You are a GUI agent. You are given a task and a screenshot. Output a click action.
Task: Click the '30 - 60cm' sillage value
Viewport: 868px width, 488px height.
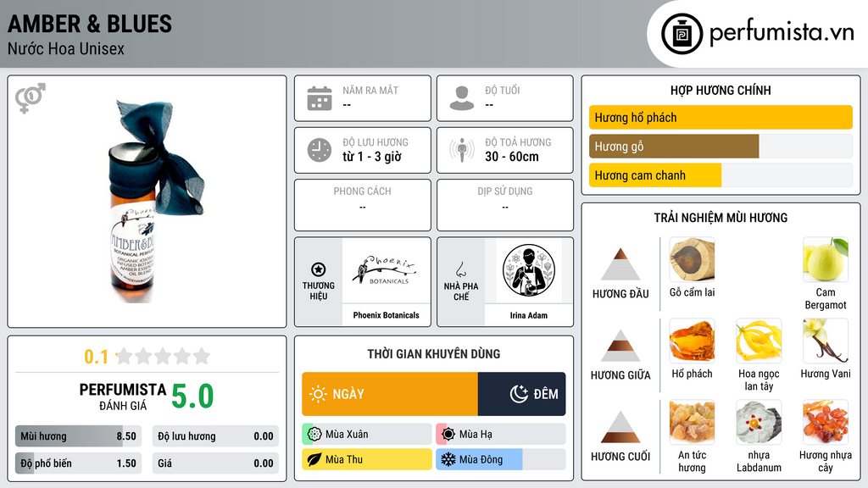coord(512,157)
